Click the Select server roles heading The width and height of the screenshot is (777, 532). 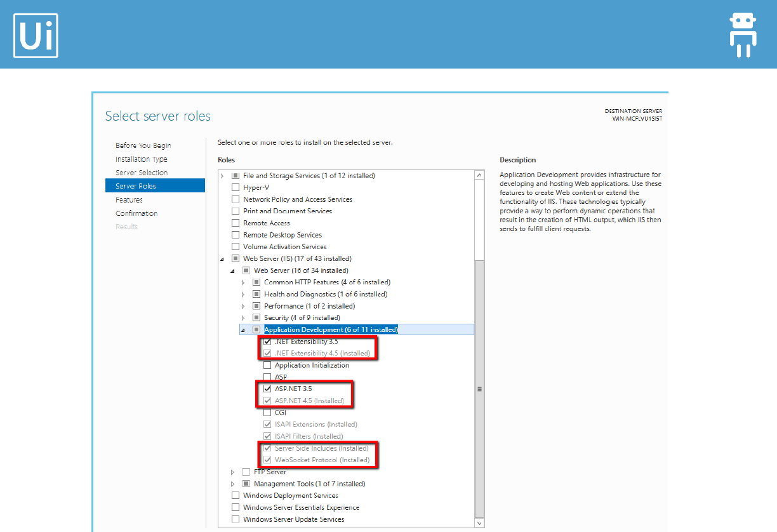pos(158,116)
